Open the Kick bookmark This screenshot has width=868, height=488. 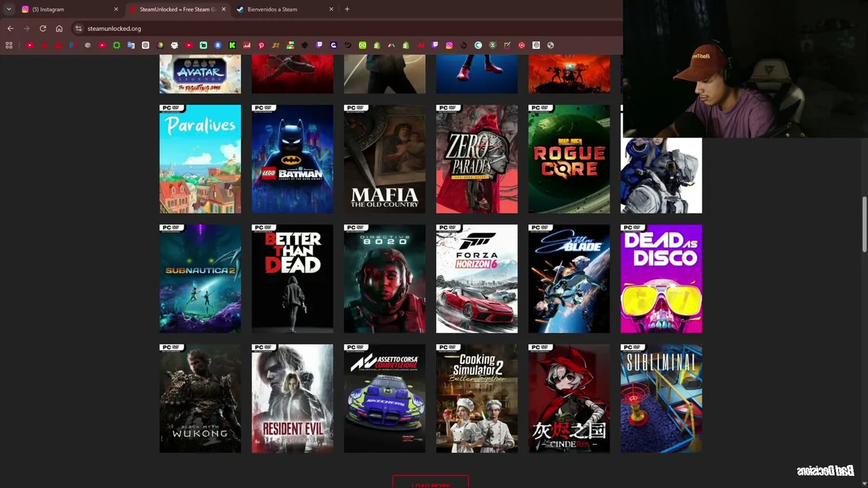pos(232,45)
